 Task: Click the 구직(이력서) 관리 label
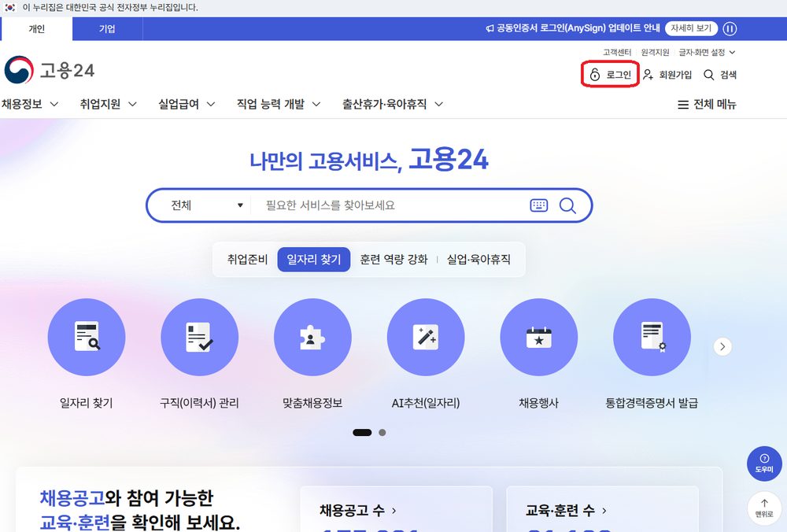[x=199, y=403]
